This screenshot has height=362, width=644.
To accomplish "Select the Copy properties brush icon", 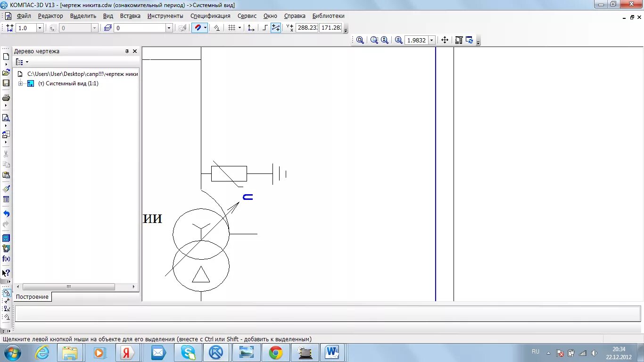I will pos(6,189).
